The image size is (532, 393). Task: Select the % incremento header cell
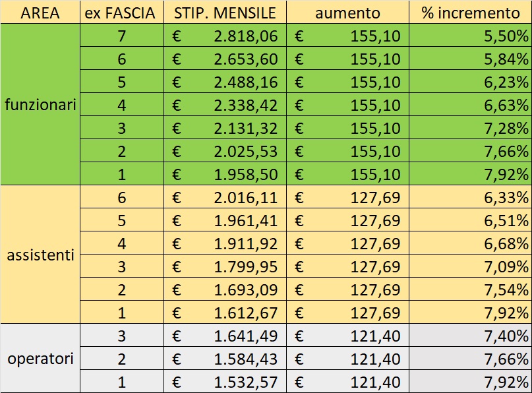tap(470, 13)
